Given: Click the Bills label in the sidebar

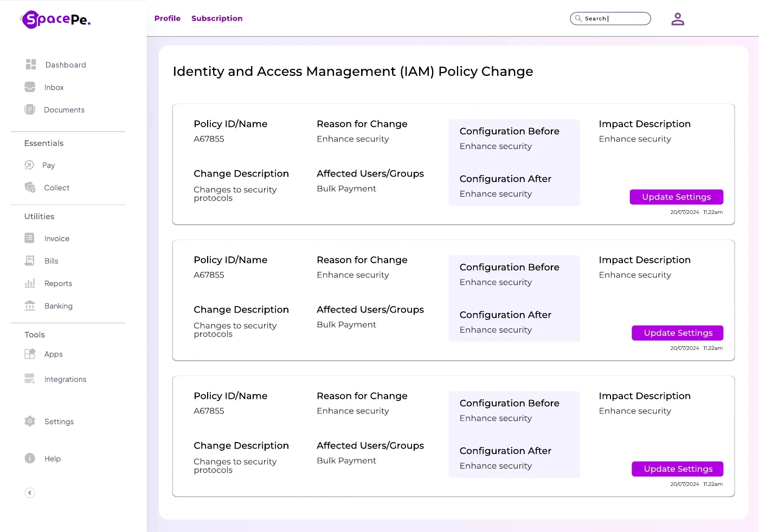Looking at the screenshot, I should coord(52,261).
